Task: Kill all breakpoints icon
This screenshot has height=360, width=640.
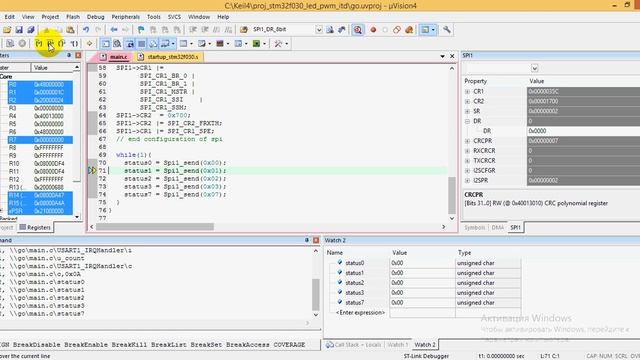Action: [409, 30]
